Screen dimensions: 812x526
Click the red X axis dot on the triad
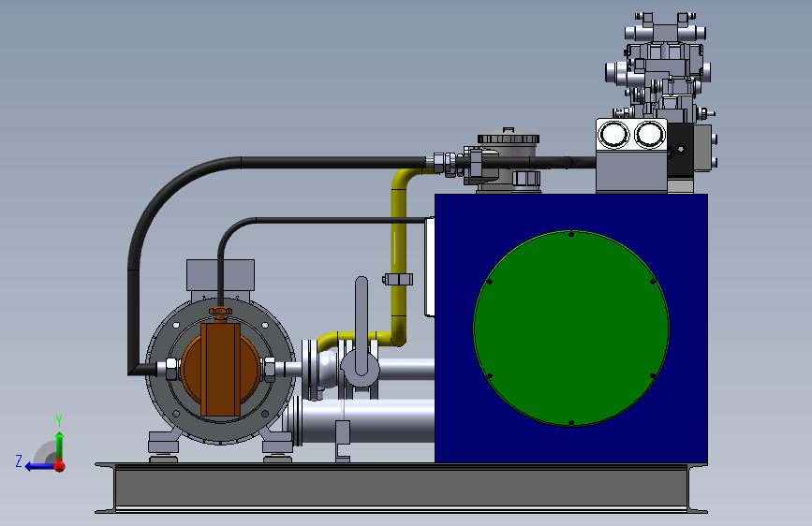tap(60, 466)
